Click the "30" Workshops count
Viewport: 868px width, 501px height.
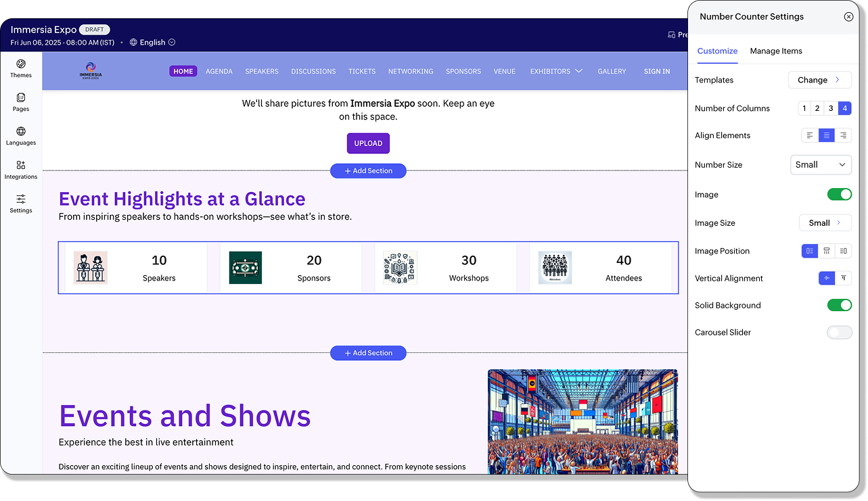point(469,260)
